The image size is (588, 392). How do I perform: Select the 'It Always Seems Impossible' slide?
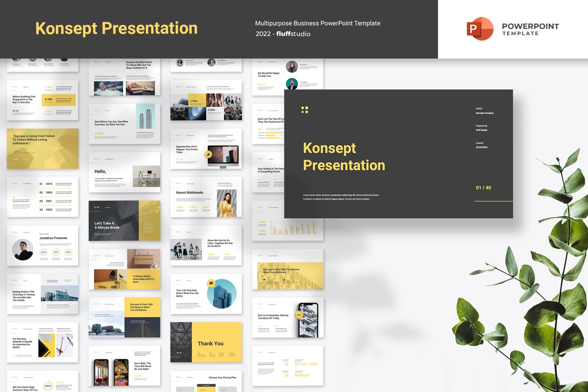[x=124, y=269]
